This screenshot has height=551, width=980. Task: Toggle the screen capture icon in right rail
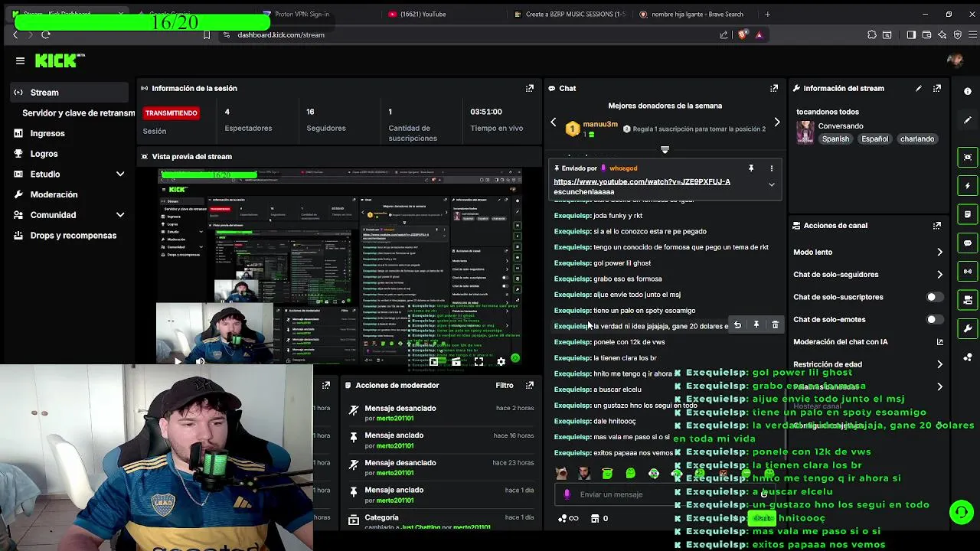point(968,158)
